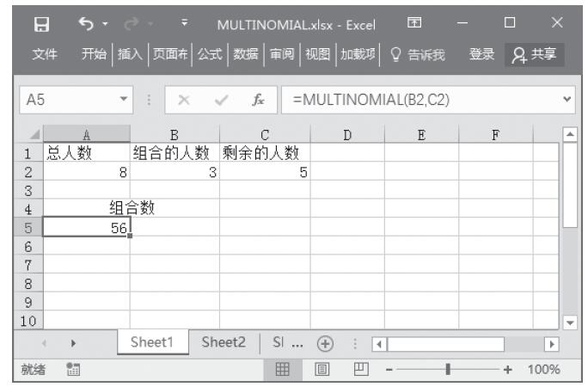Click the 登录 sign-in link
Image resolution: width=588 pixels, height=387 pixels.
pos(482,56)
